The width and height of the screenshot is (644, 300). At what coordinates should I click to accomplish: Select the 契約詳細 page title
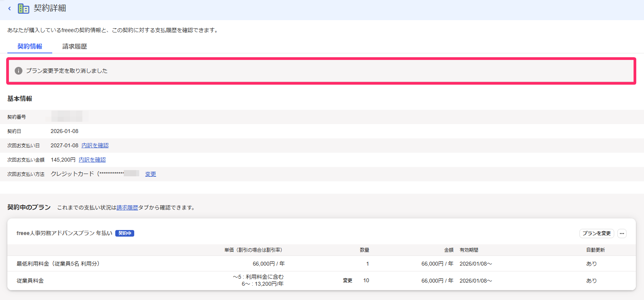50,8
